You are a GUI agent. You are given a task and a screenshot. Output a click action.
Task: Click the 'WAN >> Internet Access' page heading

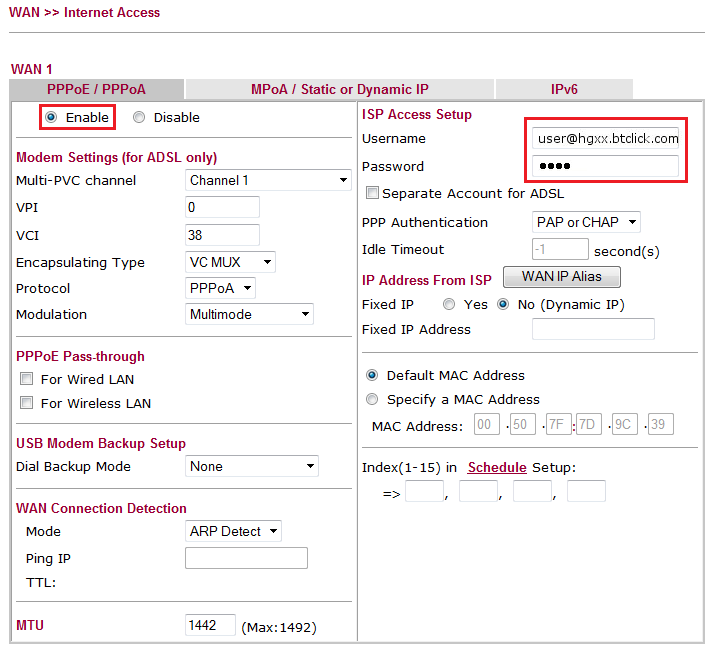tap(85, 12)
